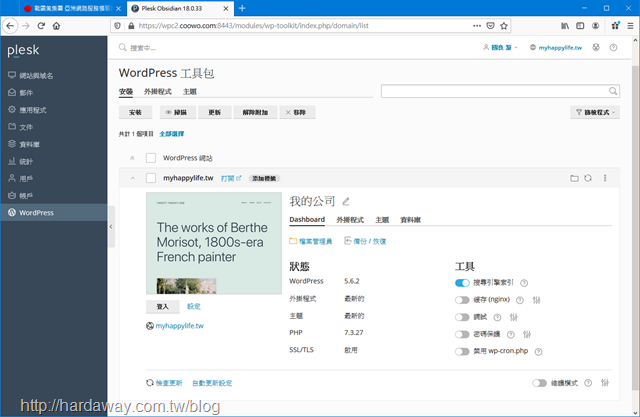
Task: Click the Detach button
Action: click(255, 112)
